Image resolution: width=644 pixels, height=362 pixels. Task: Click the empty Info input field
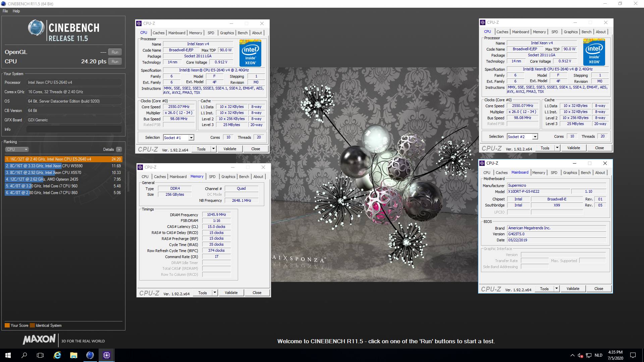point(74,129)
